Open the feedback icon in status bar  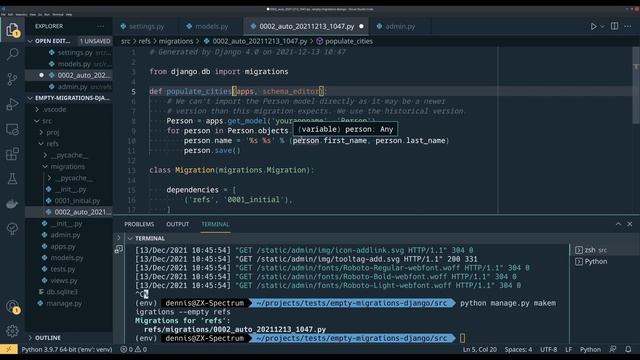tap(613, 349)
